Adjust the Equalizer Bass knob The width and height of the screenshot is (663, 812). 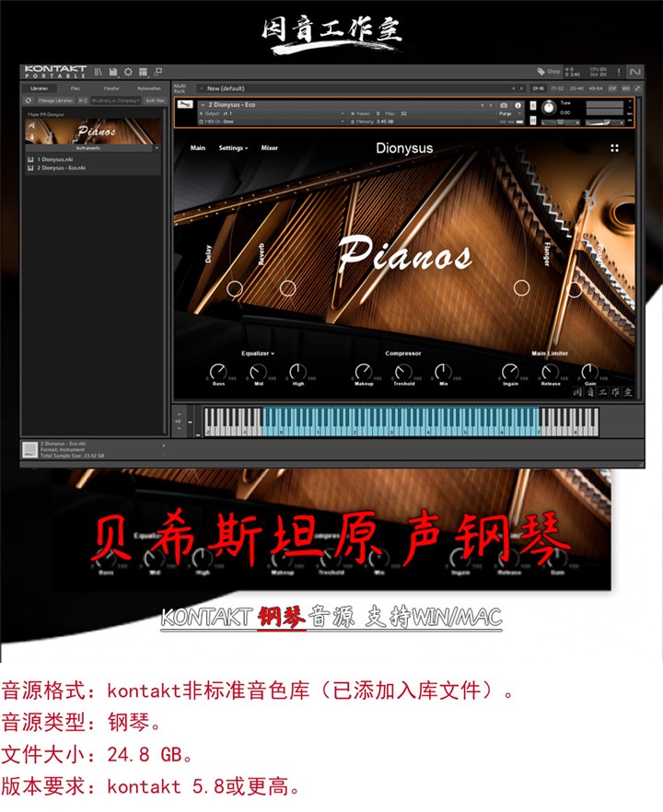coord(218,371)
